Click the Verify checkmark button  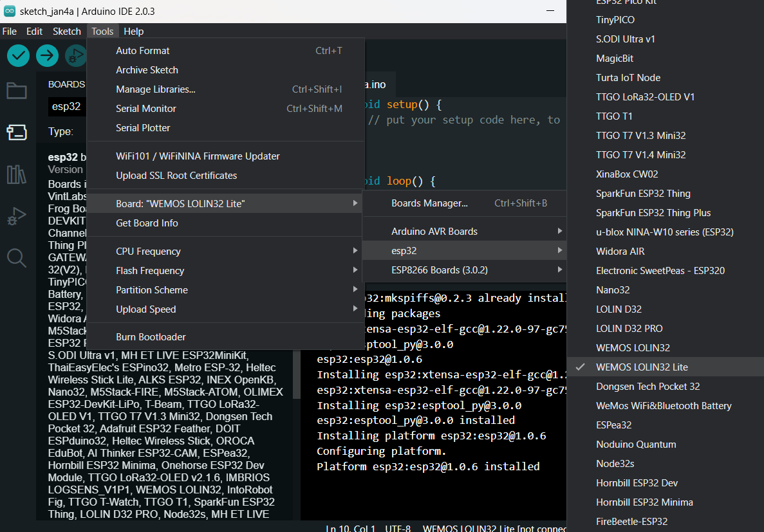[x=18, y=55]
